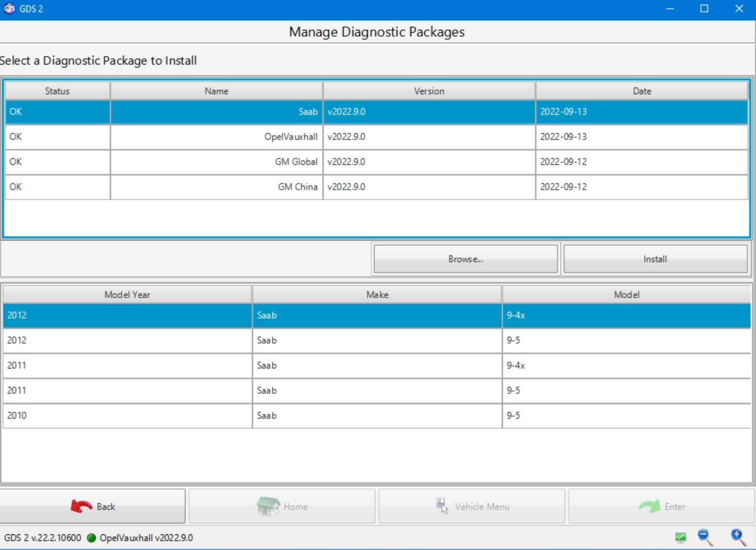The width and height of the screenshot is (756, 550).
Task: Click the zoom in magnifier icon
Action: 738,537
